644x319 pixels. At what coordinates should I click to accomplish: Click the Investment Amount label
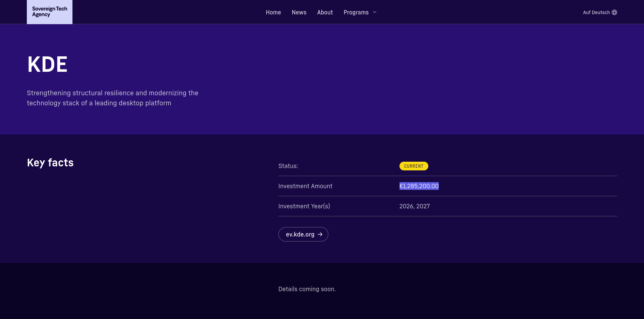click(x=305, y=186)
